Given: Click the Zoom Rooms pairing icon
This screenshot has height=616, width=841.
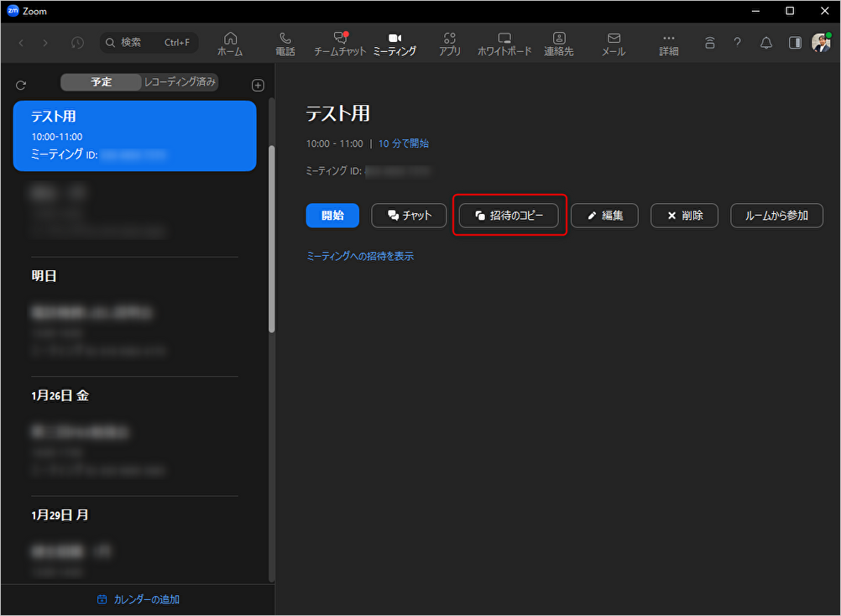Looking at the screenshot, I should click(x=709, y=43).
